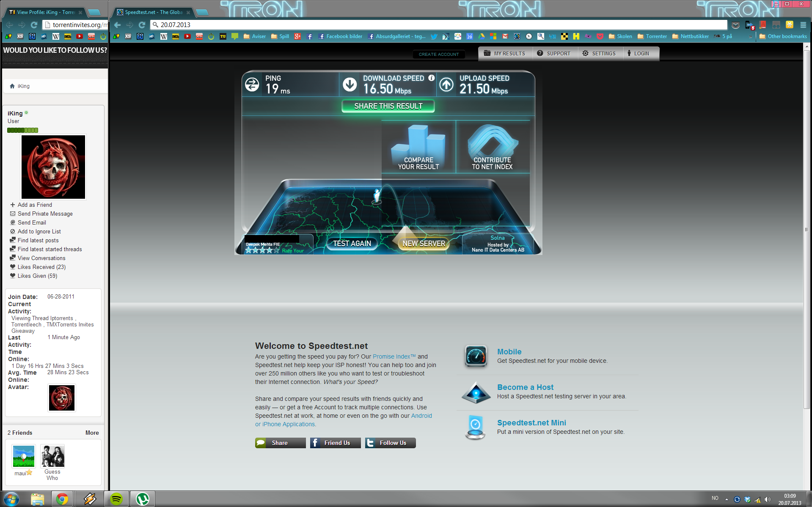This screenshot has width=812, height=507.
Task: Show hidden system tray icons
Action: (x=727, y=499)
